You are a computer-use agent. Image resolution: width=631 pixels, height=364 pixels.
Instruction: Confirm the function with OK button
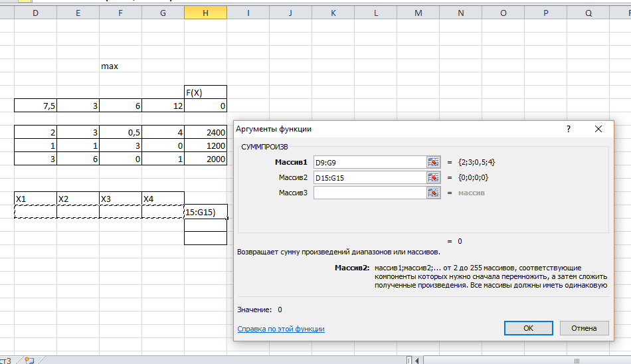529,328
